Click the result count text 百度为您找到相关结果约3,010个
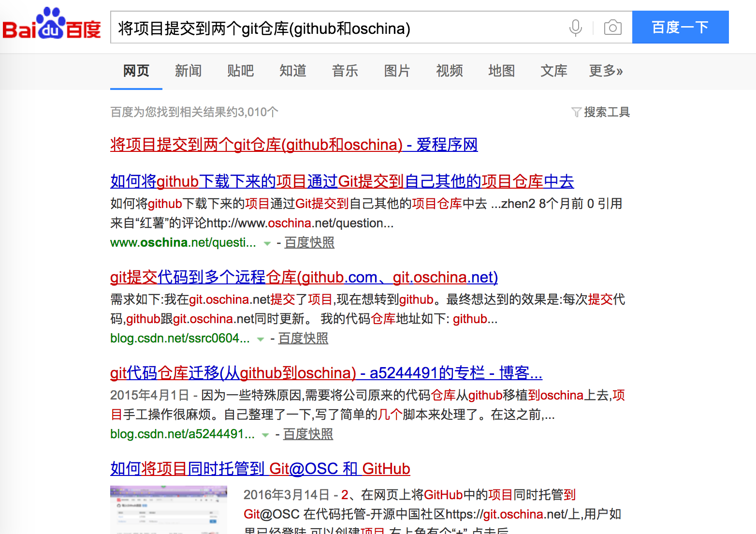The image size is (756, 534). [x=194, y=112]
